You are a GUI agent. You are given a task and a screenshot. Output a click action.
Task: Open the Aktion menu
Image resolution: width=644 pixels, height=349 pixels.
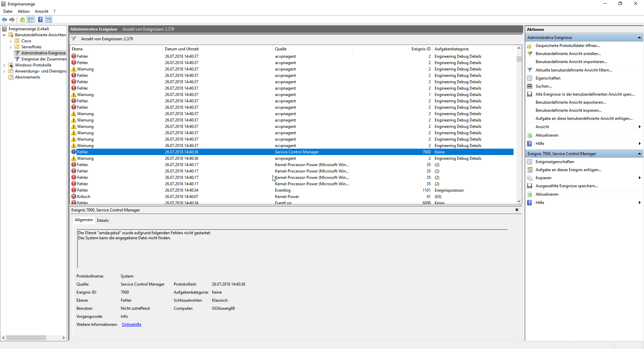23,11
